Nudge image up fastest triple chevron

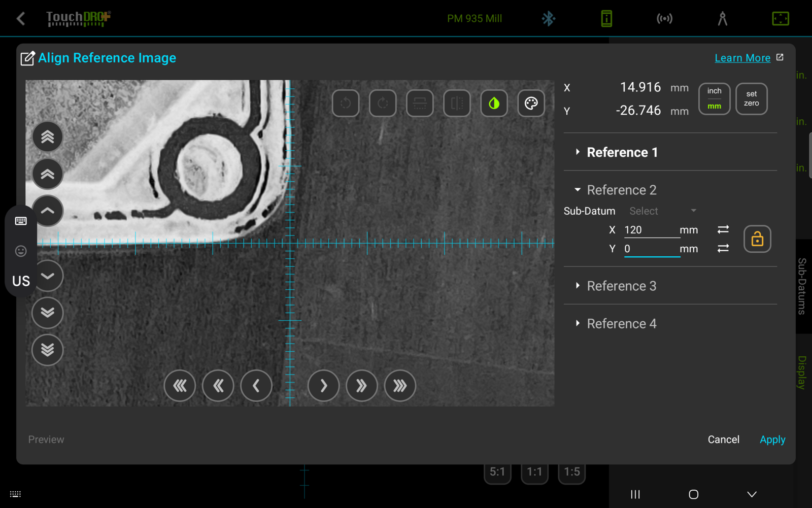click(48, 137)
